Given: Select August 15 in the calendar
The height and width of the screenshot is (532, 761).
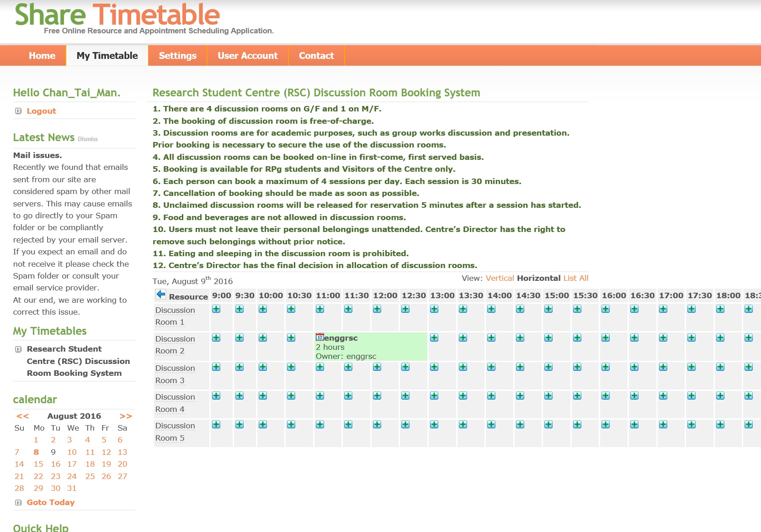Looking at the screenshot, I should pyautogui.click(x=38, y=464).
